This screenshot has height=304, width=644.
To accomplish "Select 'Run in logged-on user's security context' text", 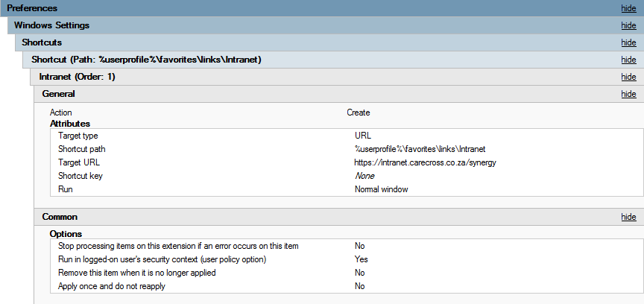I will click(x=162, y=259).
